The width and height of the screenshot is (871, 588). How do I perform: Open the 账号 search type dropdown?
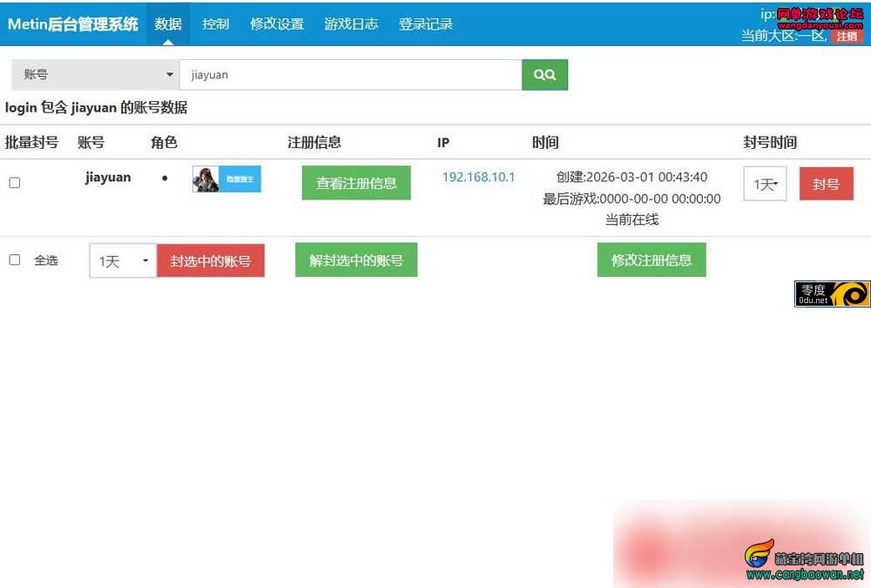(x=95, y=74)
